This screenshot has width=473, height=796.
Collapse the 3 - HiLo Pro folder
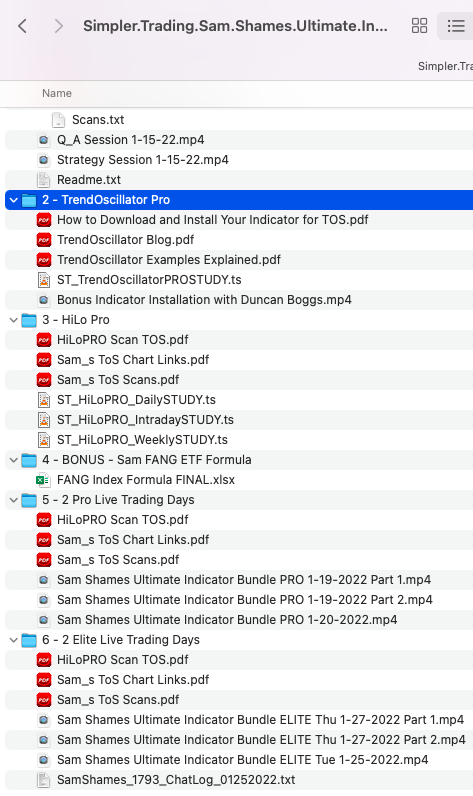click(x=14, y=320)
